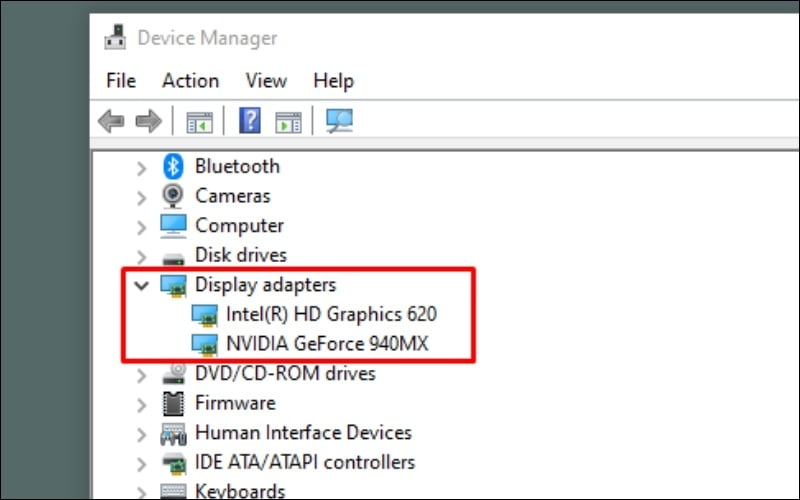Click the Cameras webcam icon

pos(173,196)
